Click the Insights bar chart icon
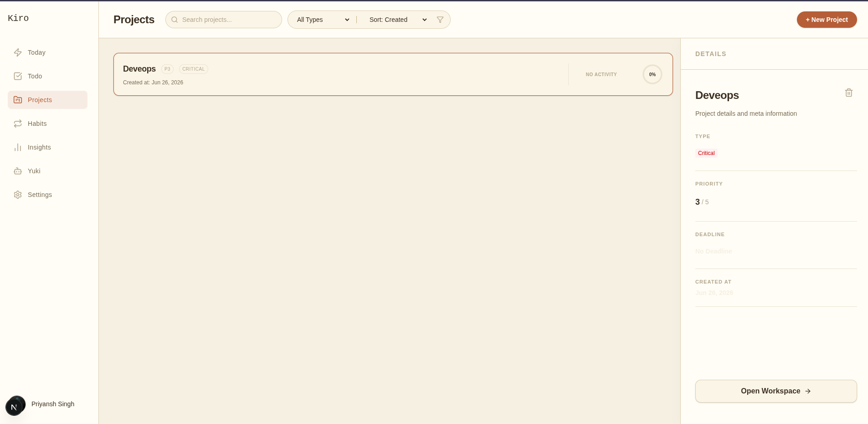Image resolution: width=868 pixels, height=424 pixels. tap(18, 147)
